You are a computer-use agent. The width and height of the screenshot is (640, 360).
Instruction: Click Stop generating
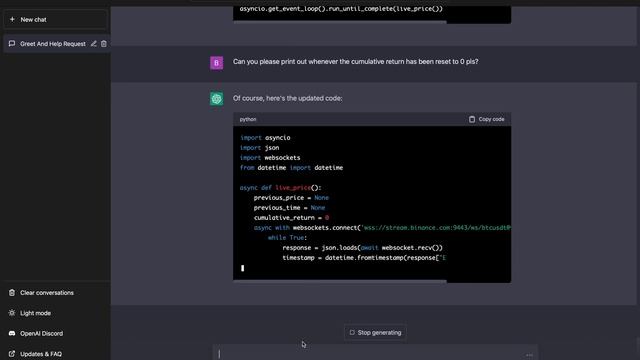[375, 333]
